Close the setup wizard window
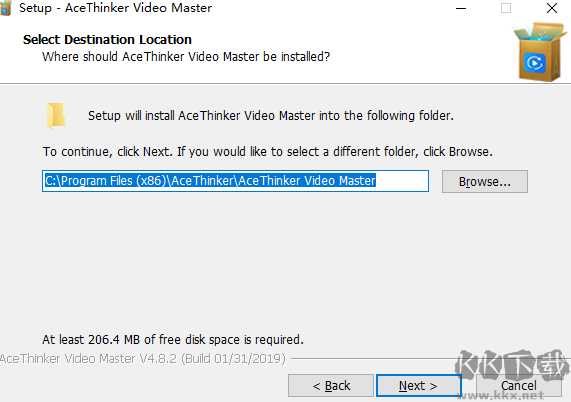Viewport: 571px width, 402px height. 552,8
